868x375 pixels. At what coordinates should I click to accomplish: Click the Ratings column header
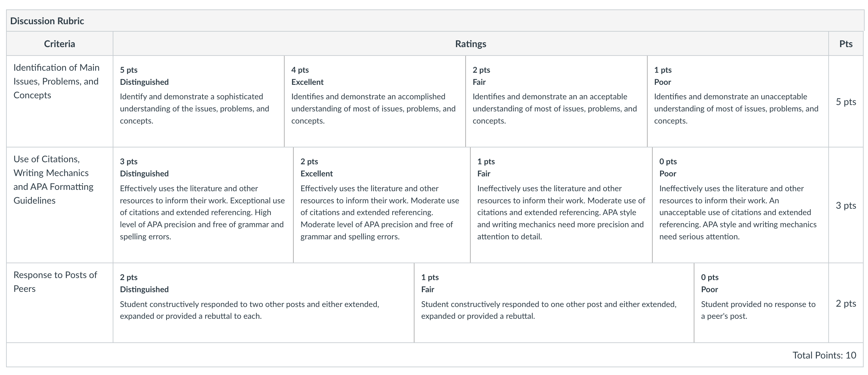click(x=471, y=44)
